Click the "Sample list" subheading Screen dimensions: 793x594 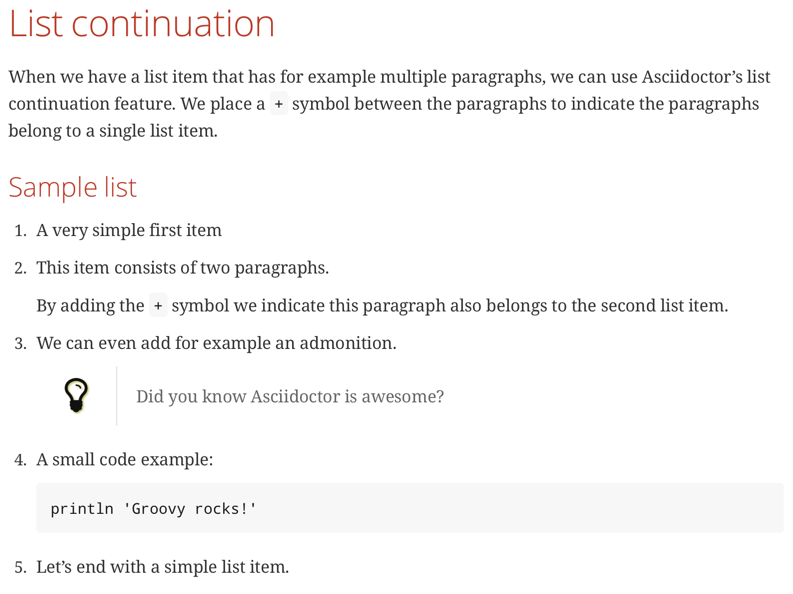(72, 187)
